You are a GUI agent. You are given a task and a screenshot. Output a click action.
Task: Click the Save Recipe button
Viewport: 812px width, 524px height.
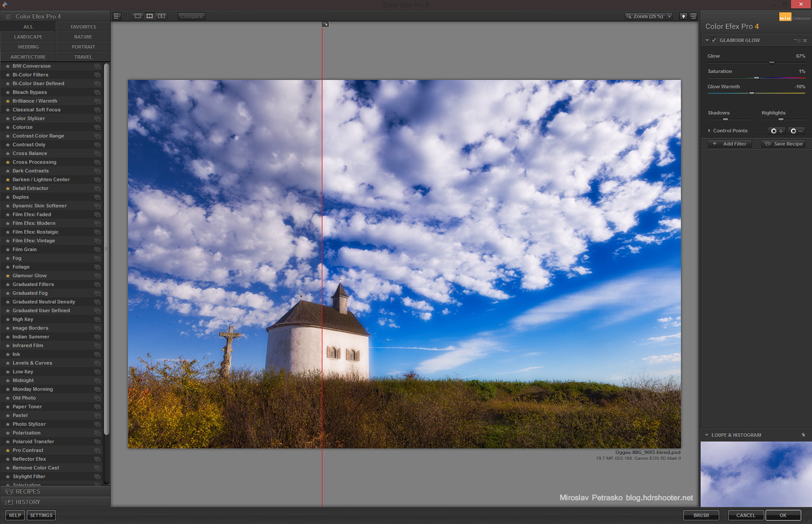(x=783, y=144)
